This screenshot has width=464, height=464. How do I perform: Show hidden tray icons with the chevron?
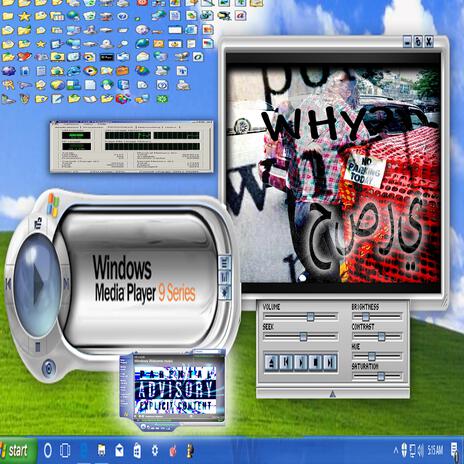[396, 451]
